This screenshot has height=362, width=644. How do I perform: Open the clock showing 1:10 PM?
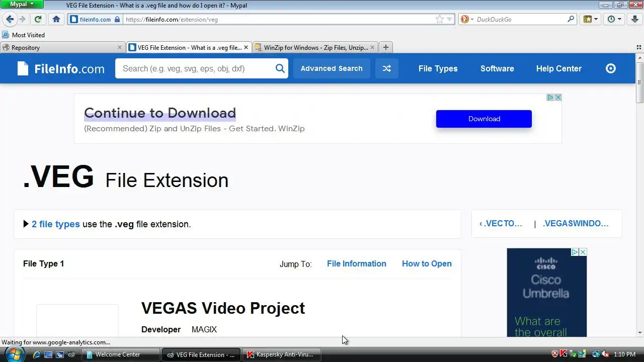(x=625, y=354)
